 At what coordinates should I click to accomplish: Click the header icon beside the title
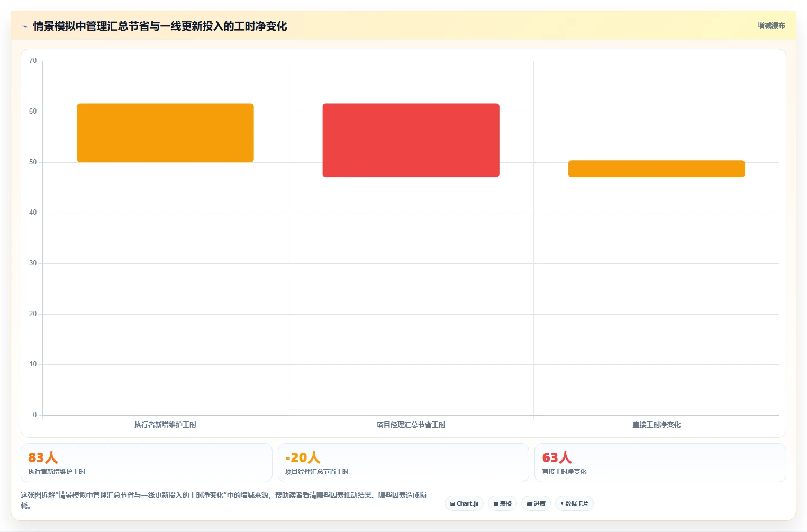[x=25, y=26]
